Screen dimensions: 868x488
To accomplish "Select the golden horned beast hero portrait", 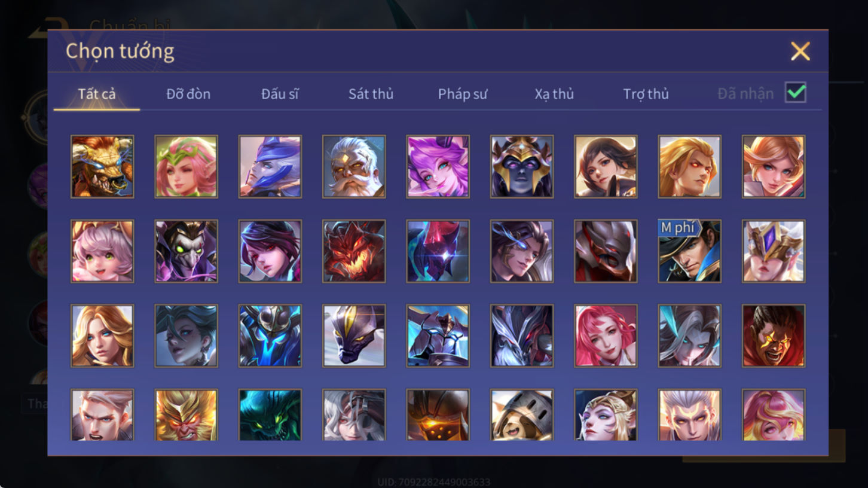I will tap(102, 166).
